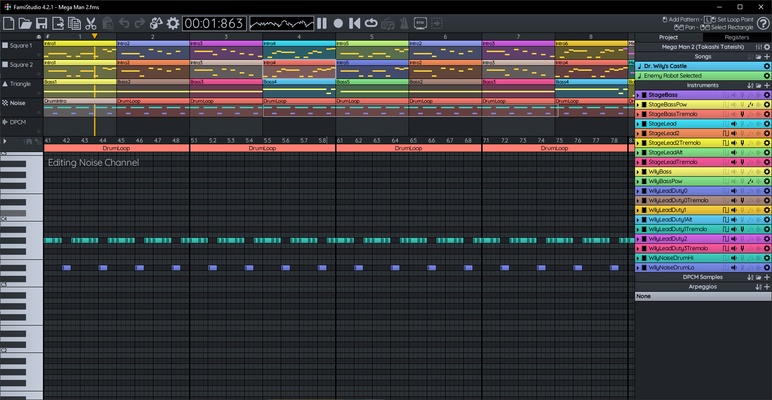Open StageLead volume envelope speaker icon
The height and width of the screenshot is (400, 772).
pyautogui.click(x=734, y=124)
